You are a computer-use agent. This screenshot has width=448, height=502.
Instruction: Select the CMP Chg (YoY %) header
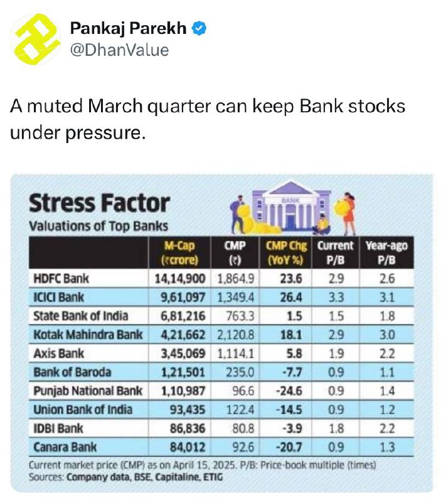pyautogui.click(x=285, y=253)
